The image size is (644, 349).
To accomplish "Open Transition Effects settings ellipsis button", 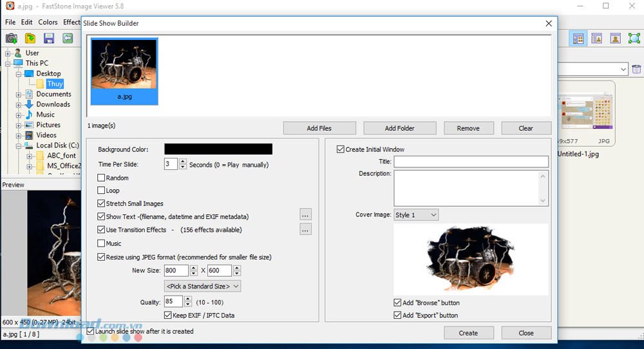I will click(305, 229).
